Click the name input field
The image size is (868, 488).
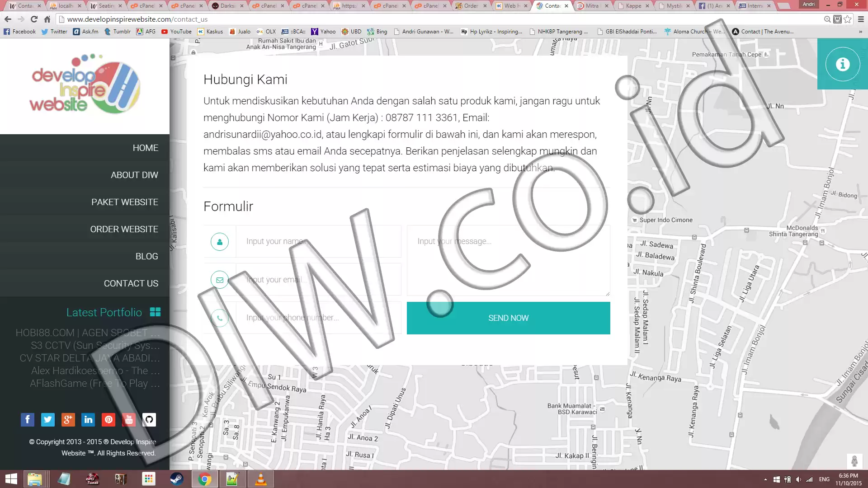pos(318,241)
